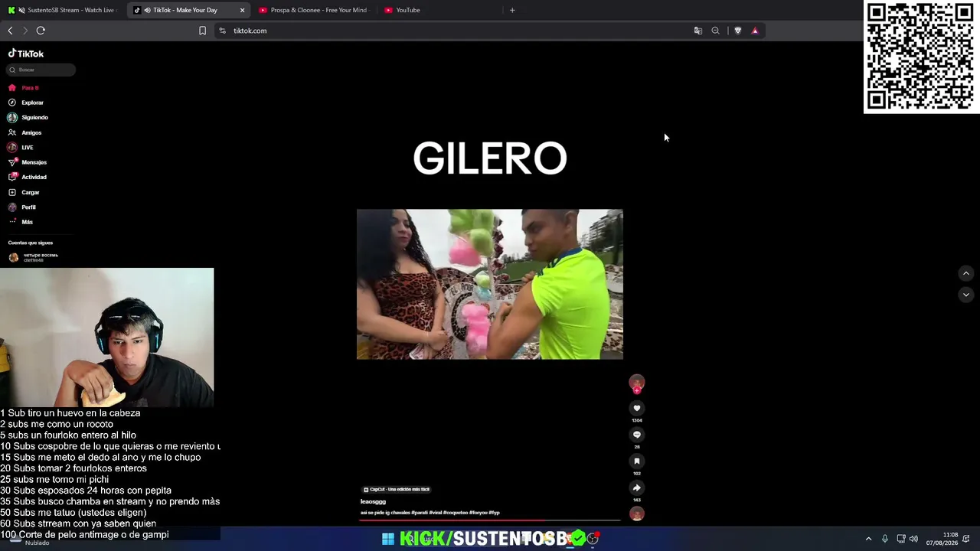
Task: Click the zoom magnifier icon in address bar
Action: 716,31
